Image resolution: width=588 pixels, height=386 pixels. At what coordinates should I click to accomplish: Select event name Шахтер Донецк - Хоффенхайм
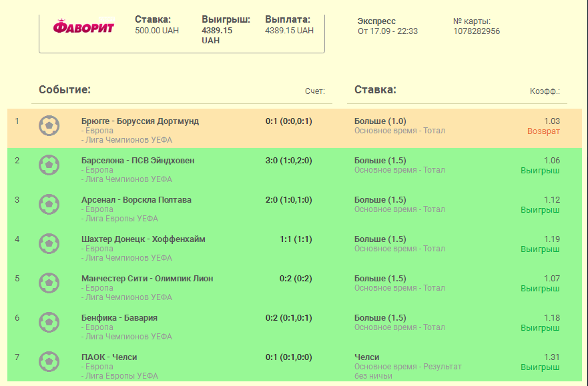click(x=143, y=239)
